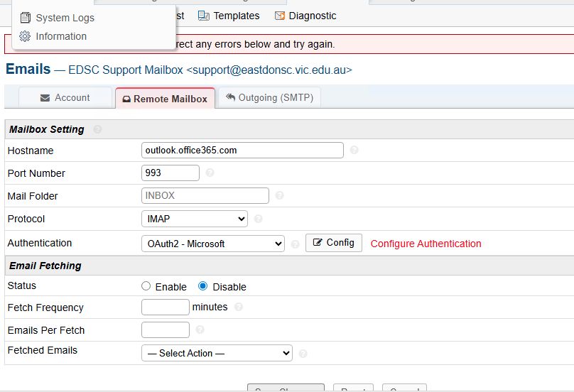Show help tip next to Protocol dropdown
Image resolution: width=574 pixels, height=392 pixels.
[258, 219]
